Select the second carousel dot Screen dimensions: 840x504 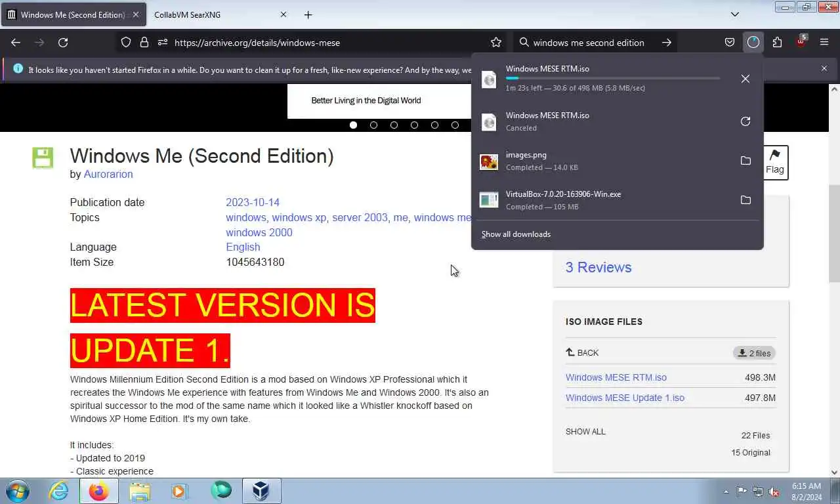pos(374,125)
